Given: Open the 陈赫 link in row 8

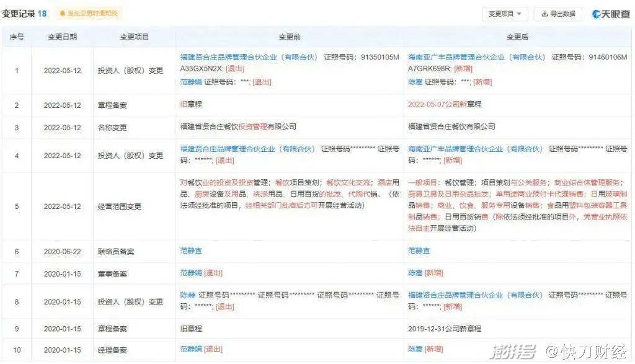Looking at the screenshot, I should pos(188,295).
